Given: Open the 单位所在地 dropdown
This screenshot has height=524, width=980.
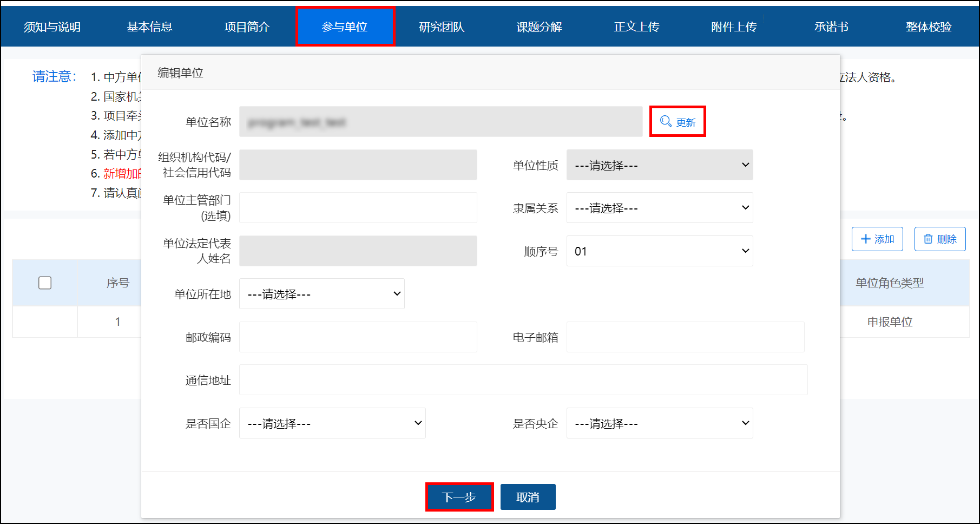Looking at the screenshot, I should click(x=321, y=293).
